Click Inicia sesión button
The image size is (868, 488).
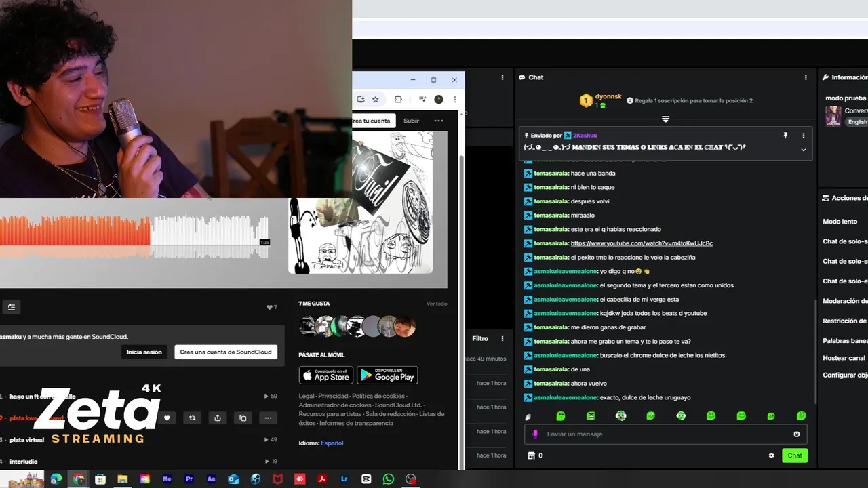coord(144,352)
